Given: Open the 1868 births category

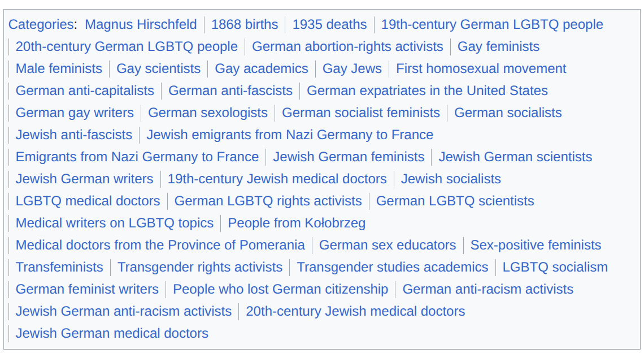Looking at the screenshot, I should click(245, 24).
